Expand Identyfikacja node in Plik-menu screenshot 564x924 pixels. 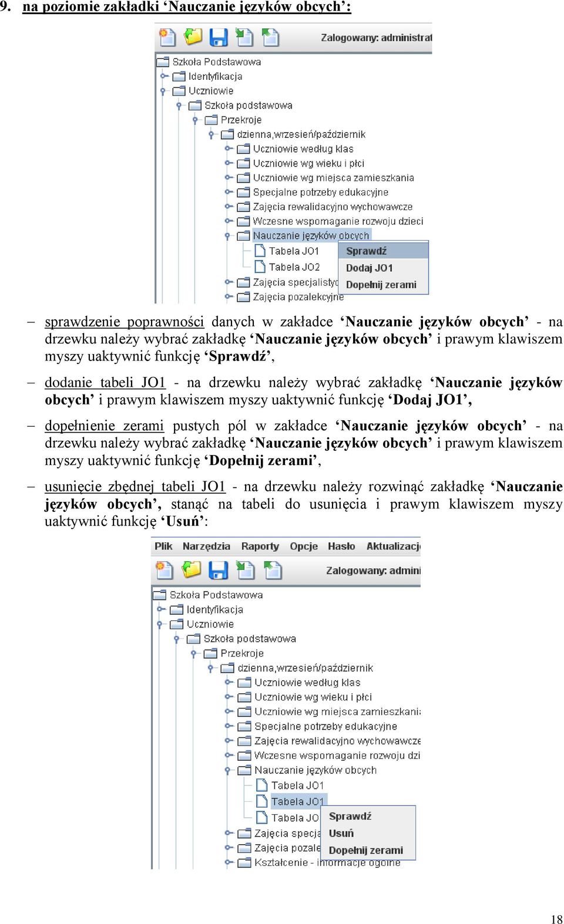160,609
